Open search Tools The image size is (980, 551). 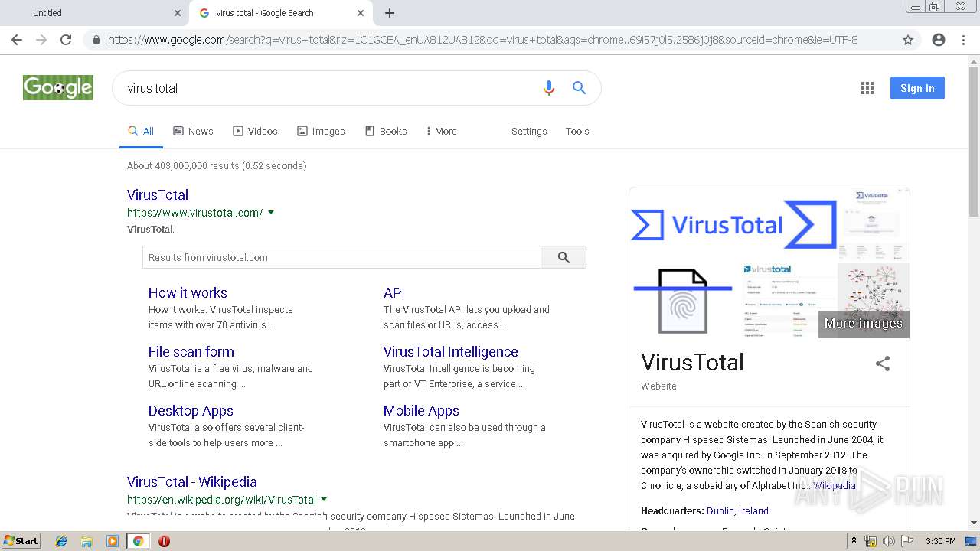577,132
